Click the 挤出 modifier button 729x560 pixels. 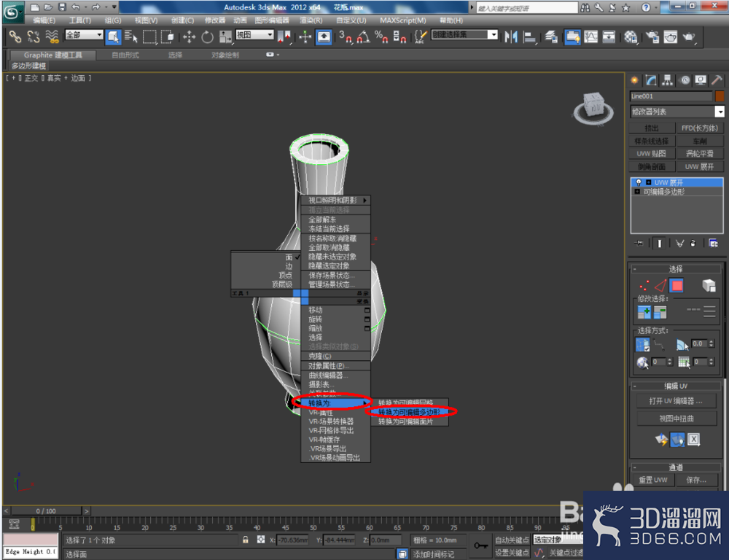pos(652,128)
